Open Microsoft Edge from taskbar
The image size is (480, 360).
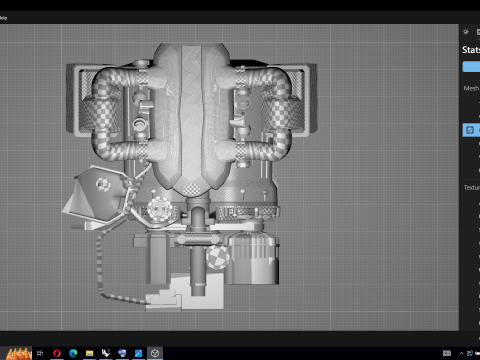[73, 353]
